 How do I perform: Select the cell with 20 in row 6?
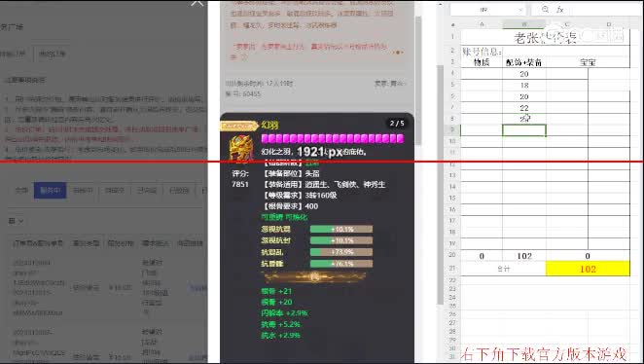(x=524, y=96)
